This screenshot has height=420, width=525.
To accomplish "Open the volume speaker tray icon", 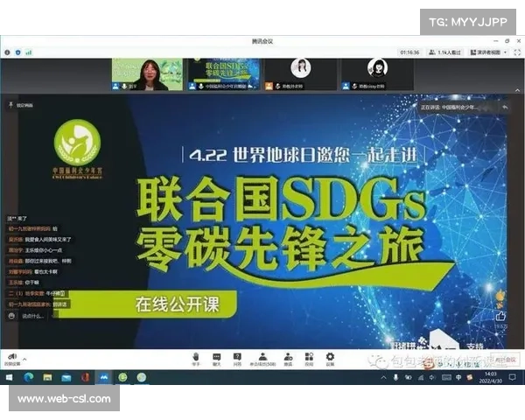I will 432,378.
